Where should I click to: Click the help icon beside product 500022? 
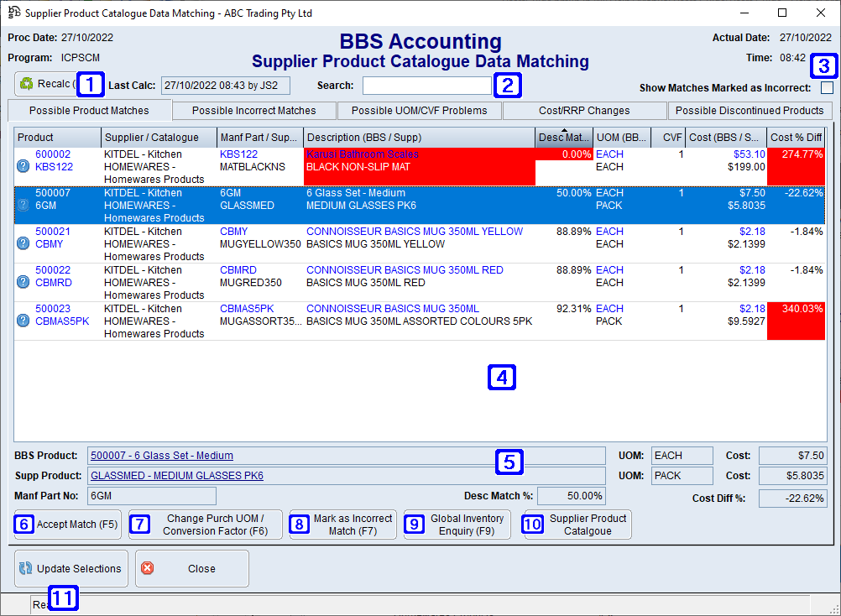pos(23,282)
